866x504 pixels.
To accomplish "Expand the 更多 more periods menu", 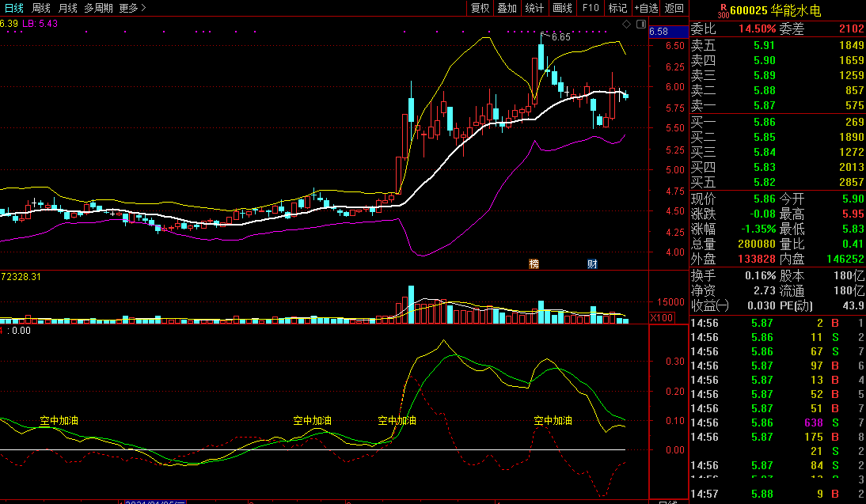I will tap(132, 8).
